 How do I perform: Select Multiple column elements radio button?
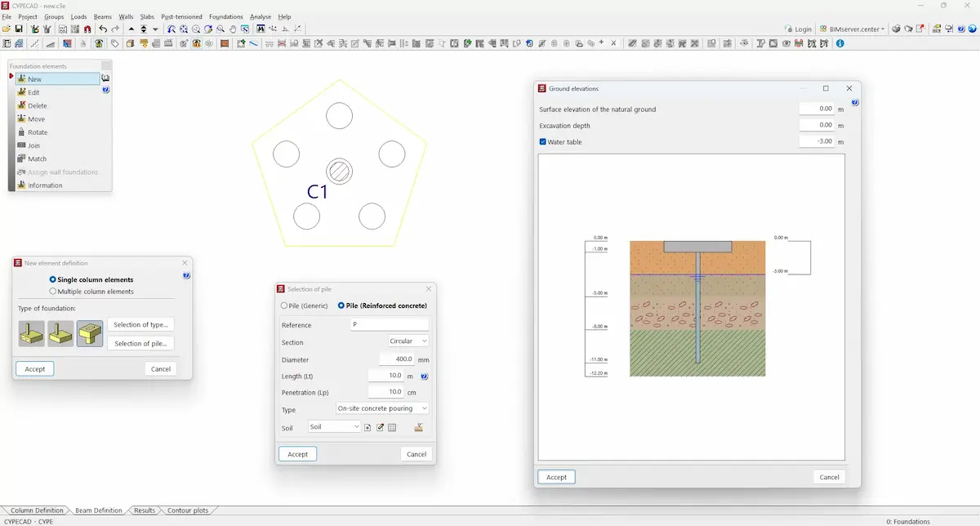(x=53, y=291)
